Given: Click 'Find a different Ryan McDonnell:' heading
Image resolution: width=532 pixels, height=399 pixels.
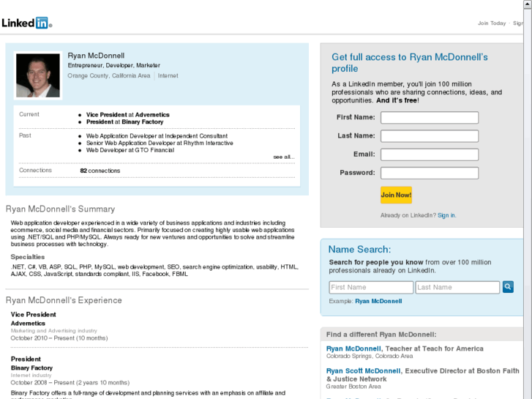Looking at the screenshot, I should click(381, 335).
